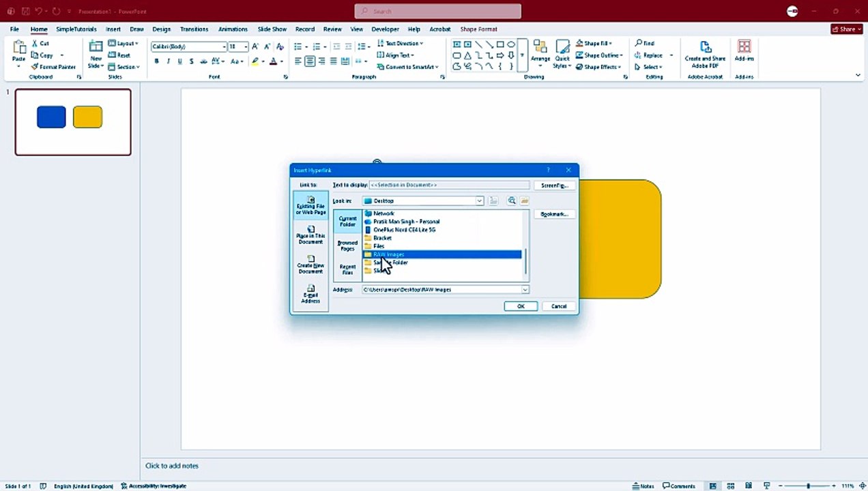Select Place in This Document option
The image size is (868, 491).
310,235
